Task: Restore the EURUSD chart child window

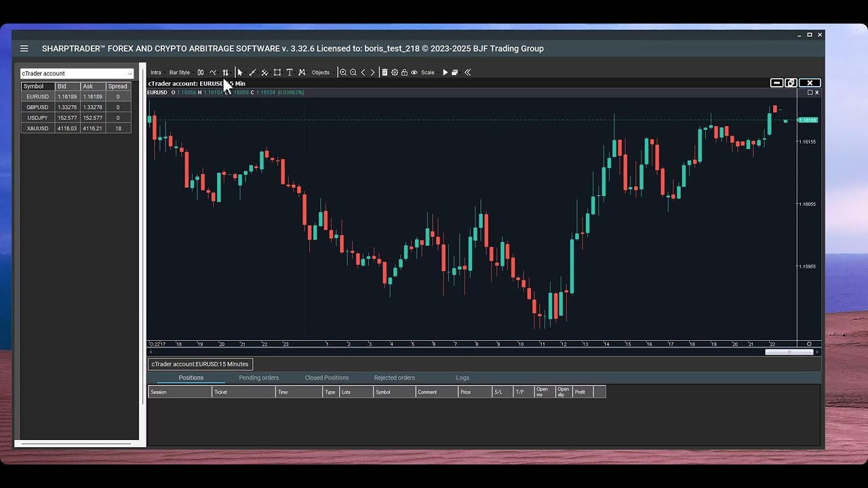Action: click(791, 83)
